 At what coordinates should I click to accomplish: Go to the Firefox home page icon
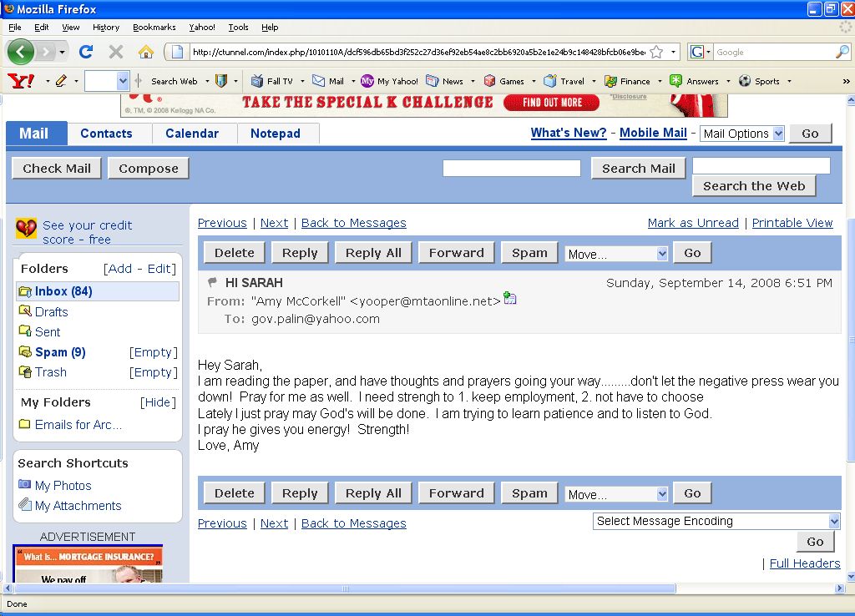[x=145, y=52]
